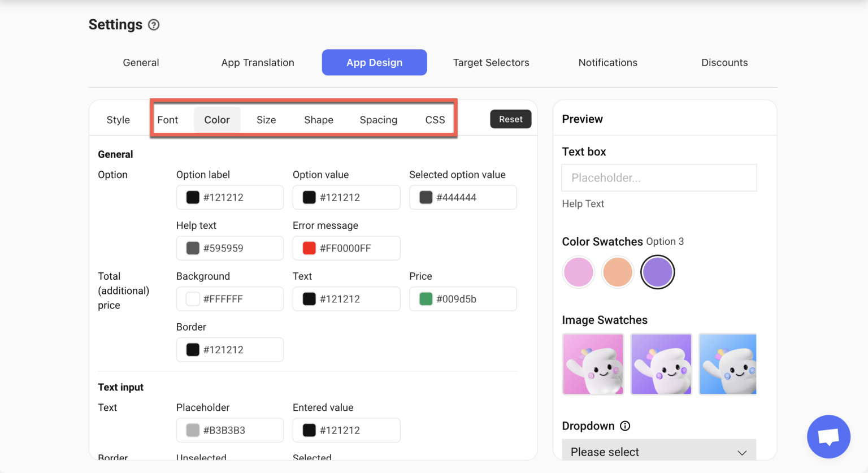Viewport: 868px width, 473px height.
Task: Open the Border color picker
Action: tap(192, 349)
